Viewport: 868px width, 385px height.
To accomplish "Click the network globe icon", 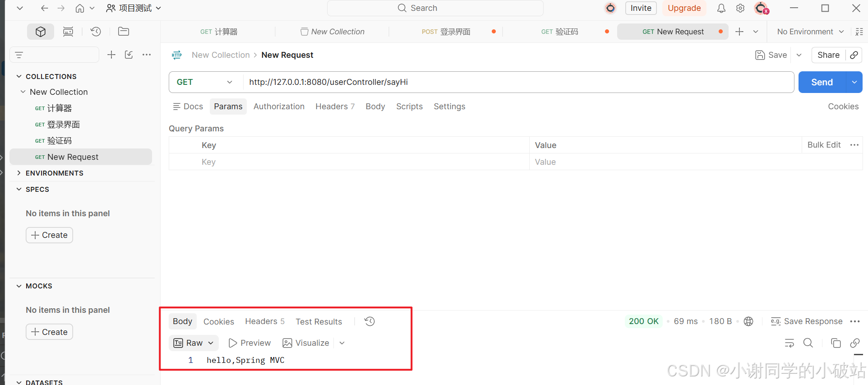I will coord(748,321).
